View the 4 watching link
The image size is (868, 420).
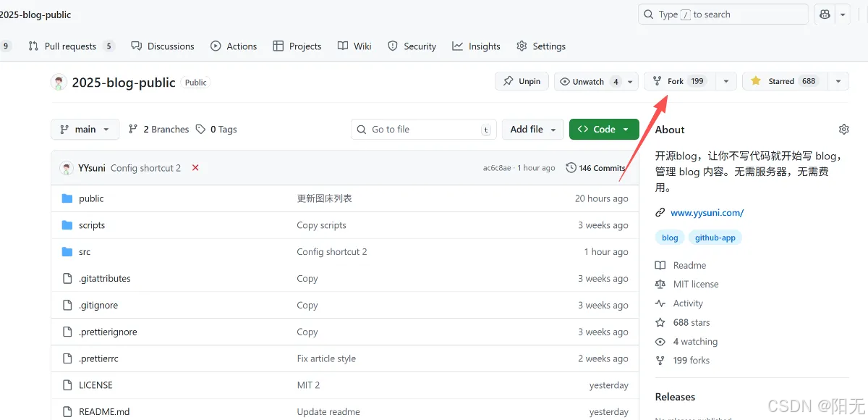686,342
